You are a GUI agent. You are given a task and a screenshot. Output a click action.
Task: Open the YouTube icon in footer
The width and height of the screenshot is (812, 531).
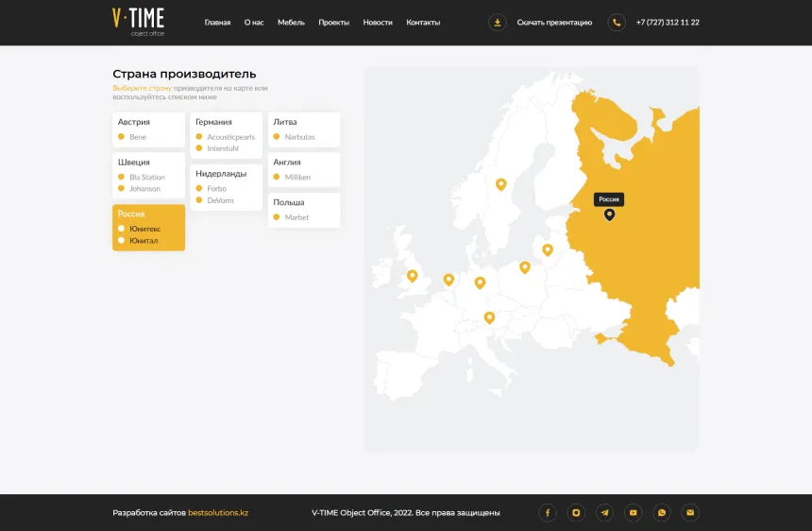(x=633, y=512)
